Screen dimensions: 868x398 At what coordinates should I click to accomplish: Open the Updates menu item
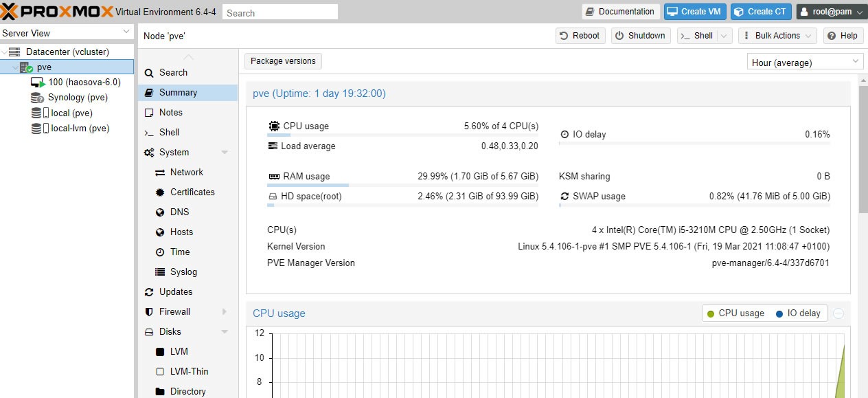[187, 291]
